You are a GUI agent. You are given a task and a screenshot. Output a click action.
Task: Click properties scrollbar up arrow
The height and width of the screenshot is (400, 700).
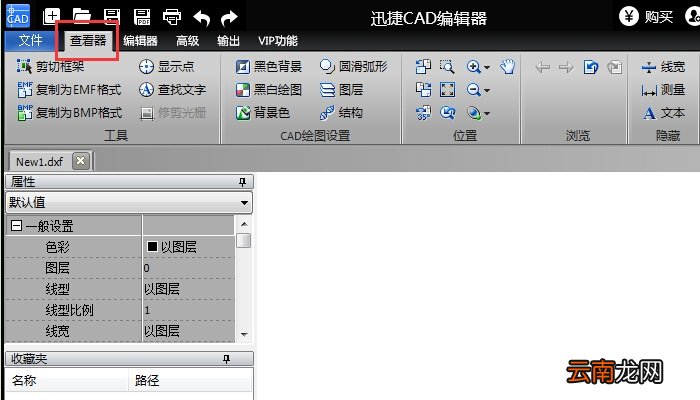pos(244,224)
